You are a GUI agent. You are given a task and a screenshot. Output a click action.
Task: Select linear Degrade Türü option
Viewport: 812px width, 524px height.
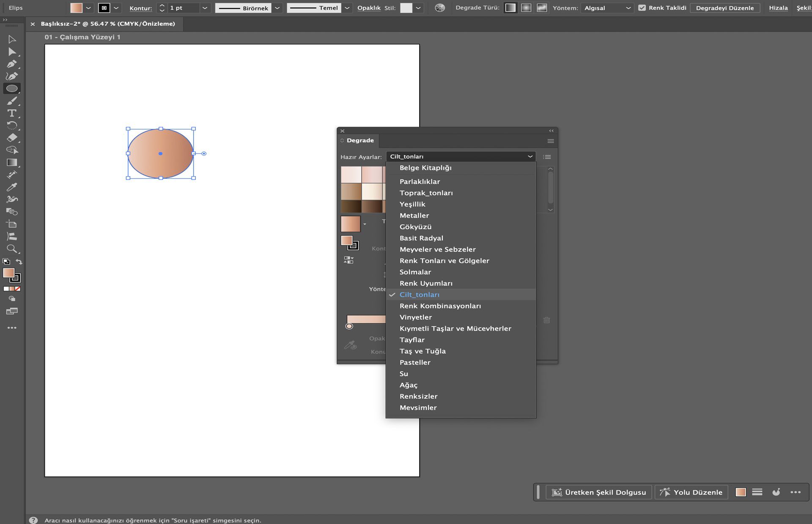(510, 8)
